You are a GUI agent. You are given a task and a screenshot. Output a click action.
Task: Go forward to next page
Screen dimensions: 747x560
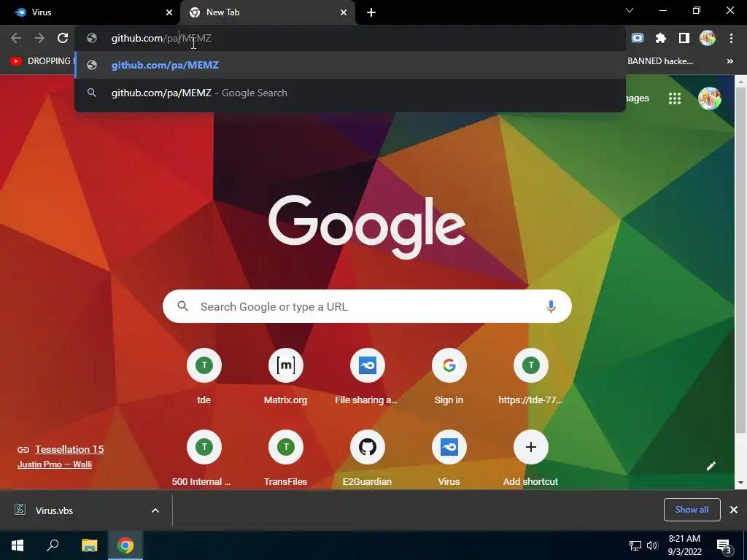point(39,38)
